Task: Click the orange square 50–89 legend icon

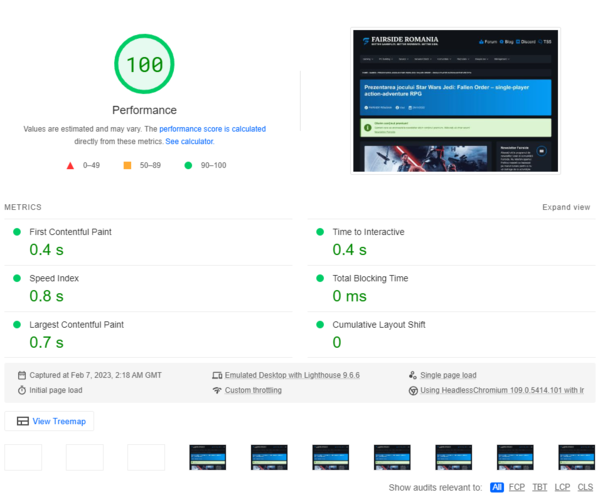Action: [x=127, y=165]
